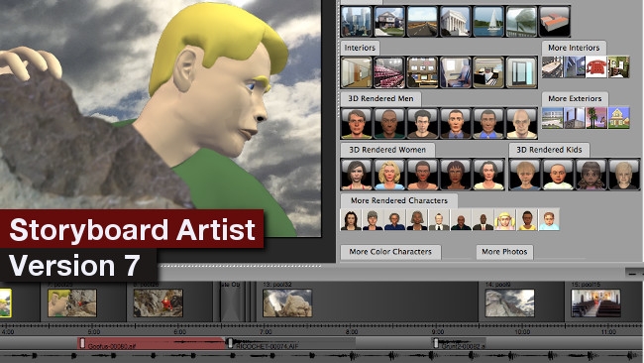
Task: Select the RICOCHET-00074.AIF audio clip
Action: [x=290, y=343]
